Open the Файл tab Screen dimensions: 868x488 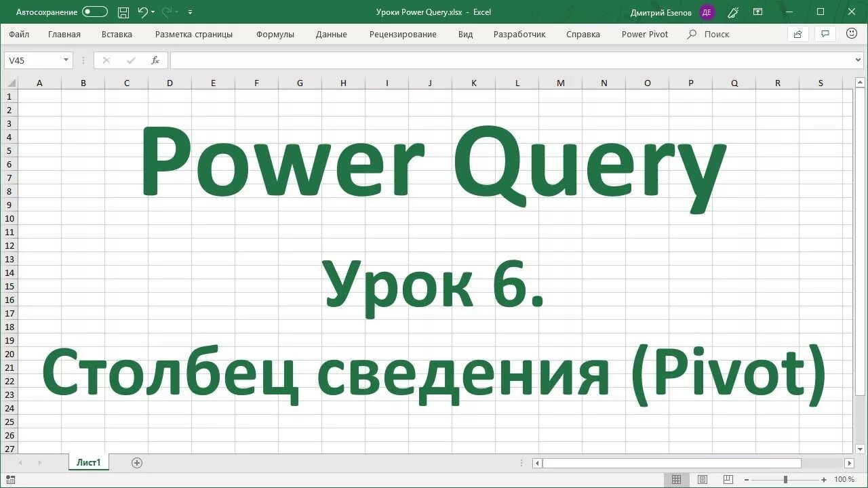(19, 35)
